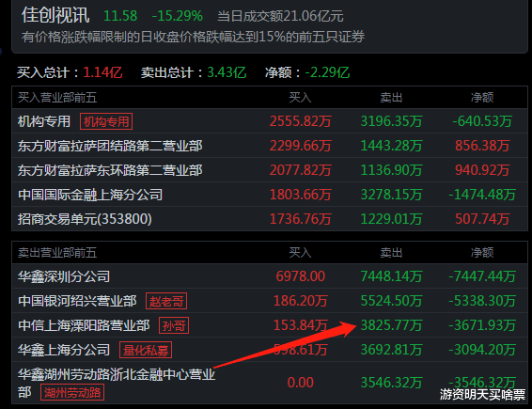Screen dimensions: 532x409
Task: Click sell amount 3692.81万
Action: [391, 350]
